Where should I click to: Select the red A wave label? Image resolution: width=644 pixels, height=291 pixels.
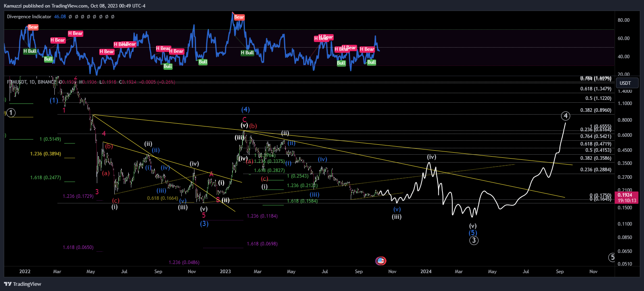point(211,174)
